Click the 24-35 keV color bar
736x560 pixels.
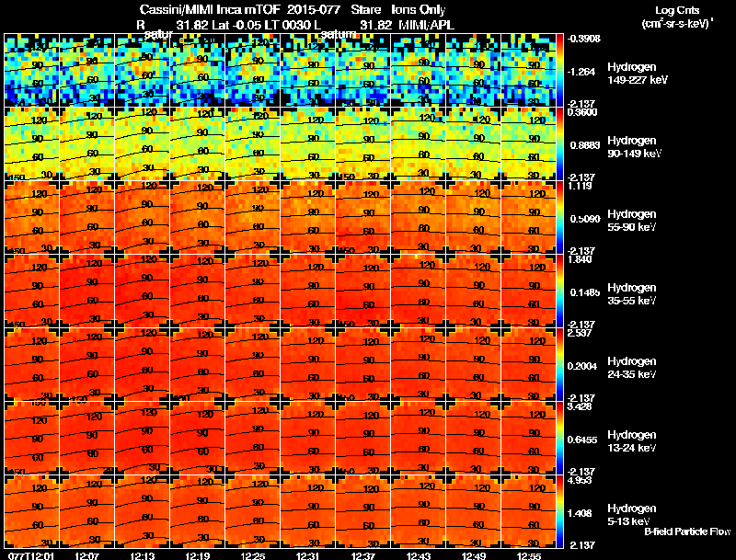click(560, 365)
